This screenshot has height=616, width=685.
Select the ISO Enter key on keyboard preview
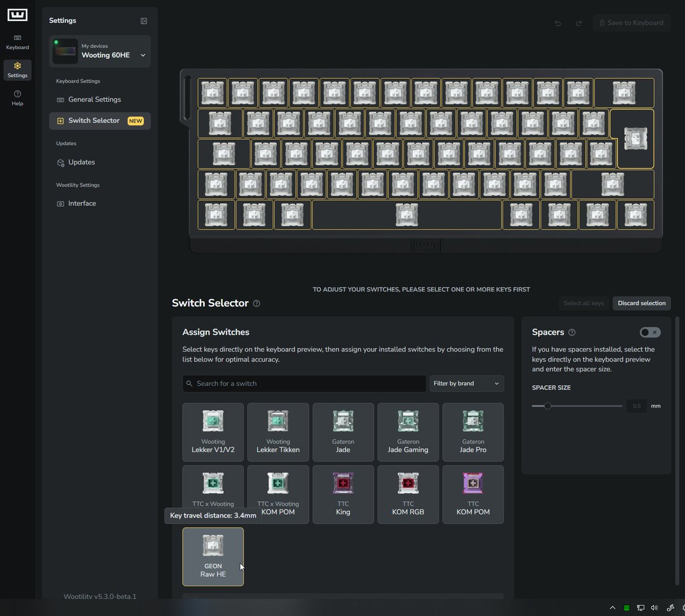click(x=635, y=139)
